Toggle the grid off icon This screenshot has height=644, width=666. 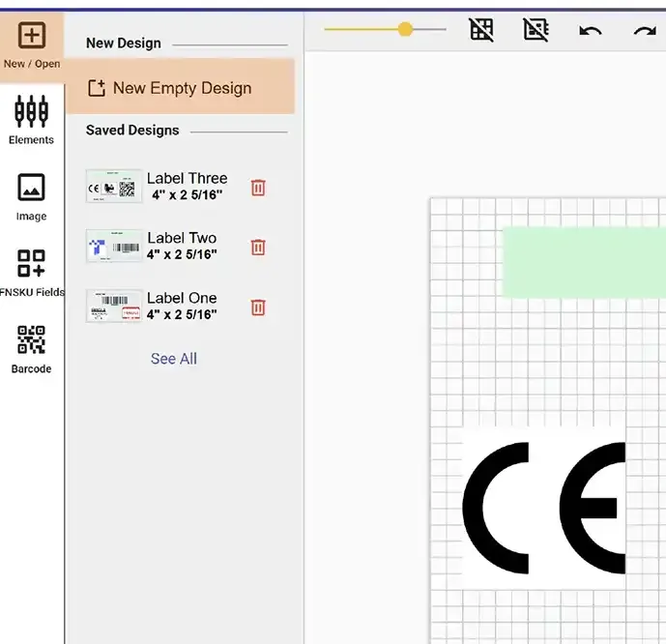[x=481, y=30]
